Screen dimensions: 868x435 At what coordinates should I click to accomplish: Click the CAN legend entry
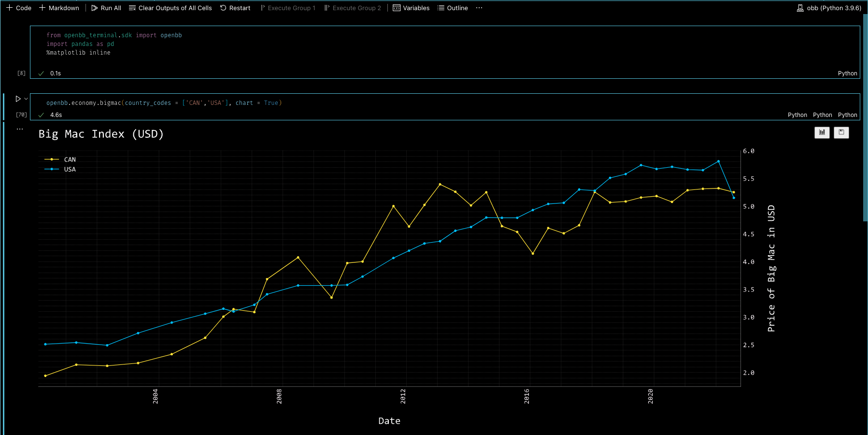click(60, 159)
